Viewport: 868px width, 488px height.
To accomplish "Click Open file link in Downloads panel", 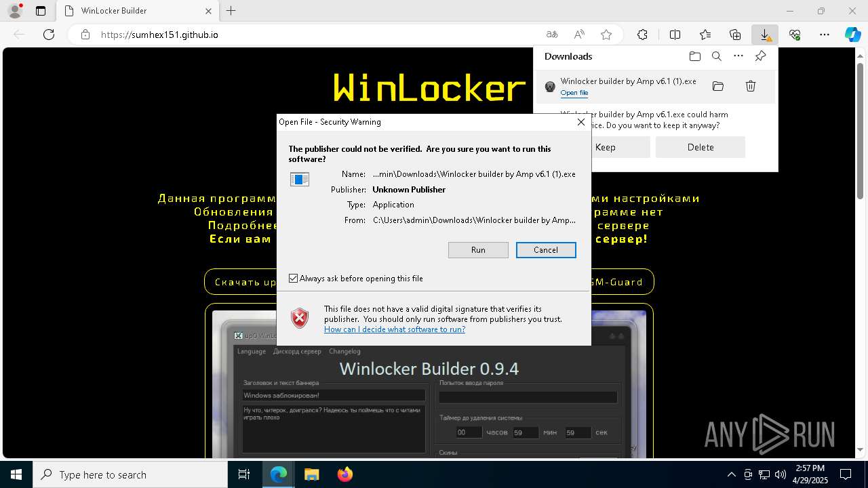I will (x=574, y=93).
